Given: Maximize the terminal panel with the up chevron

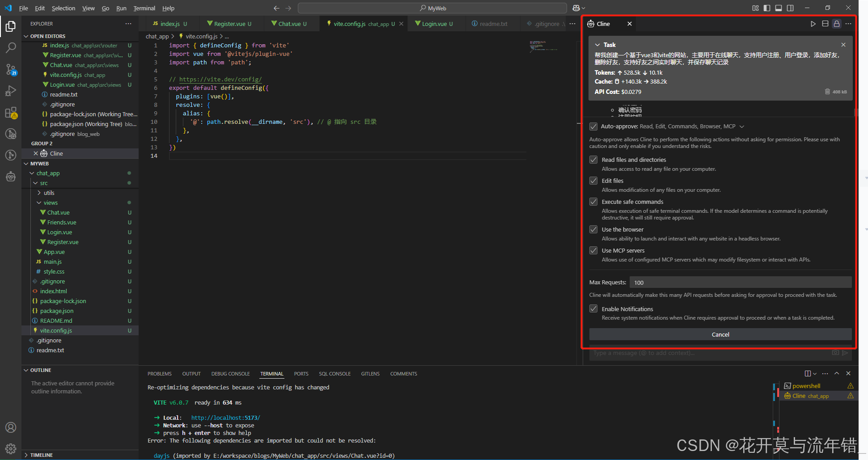Looking at the screenshot, I should [837, 373].
